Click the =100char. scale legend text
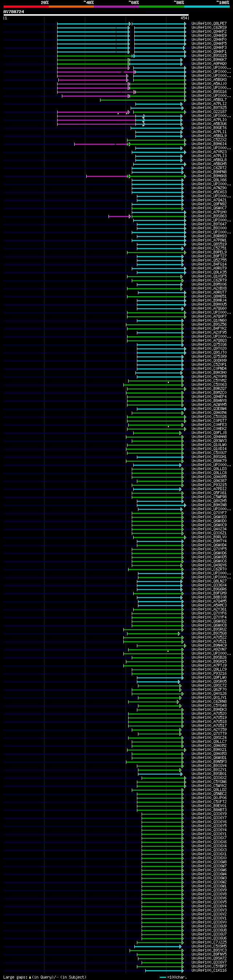Image resolution: width=233 pixels, height=980 pixels. [178, 977]
